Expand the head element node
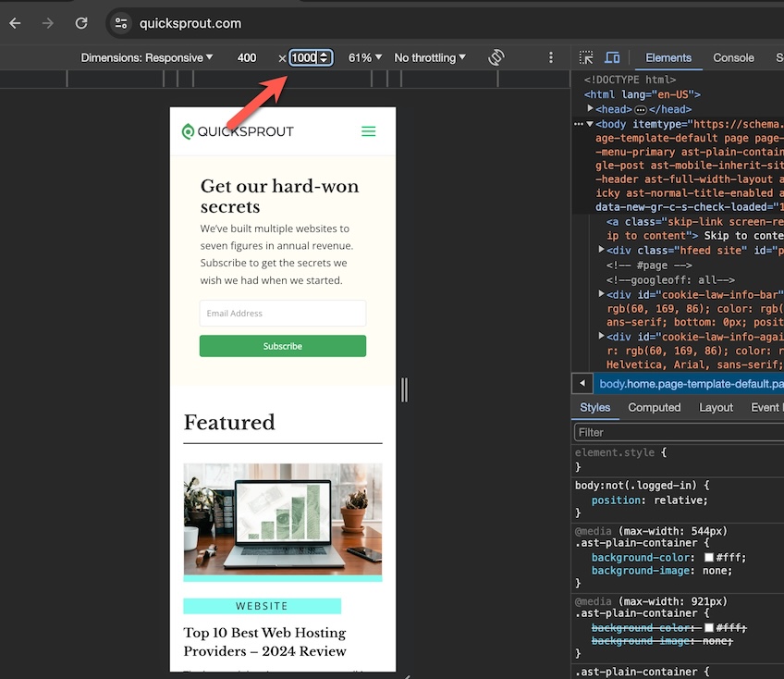The height and width of the screenshot is (679, 784). click(590, 108)
